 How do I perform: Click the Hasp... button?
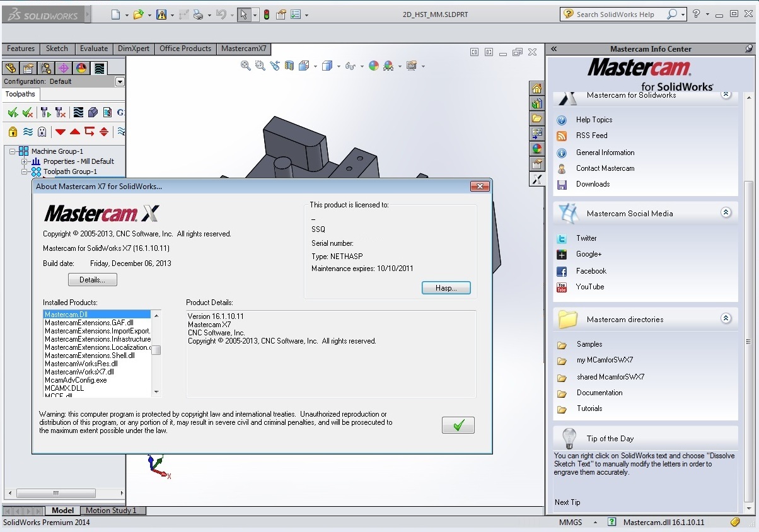pos(446,288)
